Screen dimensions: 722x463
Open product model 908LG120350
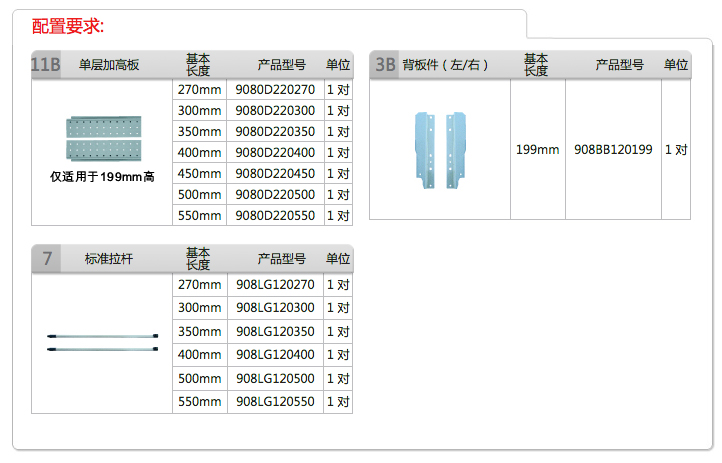[x=275, y=332]
